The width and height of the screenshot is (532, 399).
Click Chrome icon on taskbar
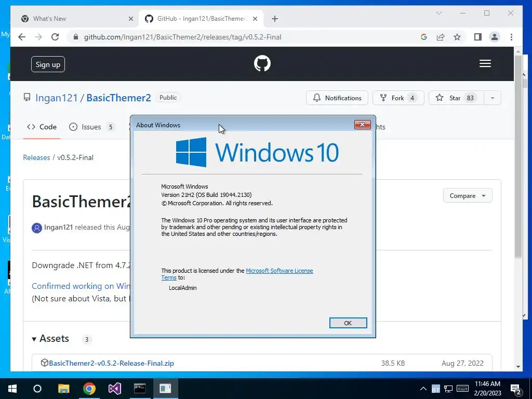[x=89, y=389]
